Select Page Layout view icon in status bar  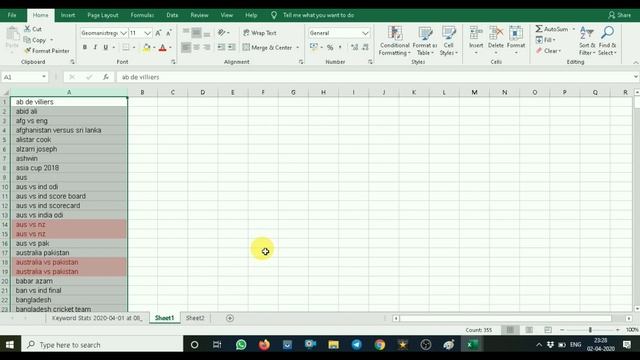[529, 330]
